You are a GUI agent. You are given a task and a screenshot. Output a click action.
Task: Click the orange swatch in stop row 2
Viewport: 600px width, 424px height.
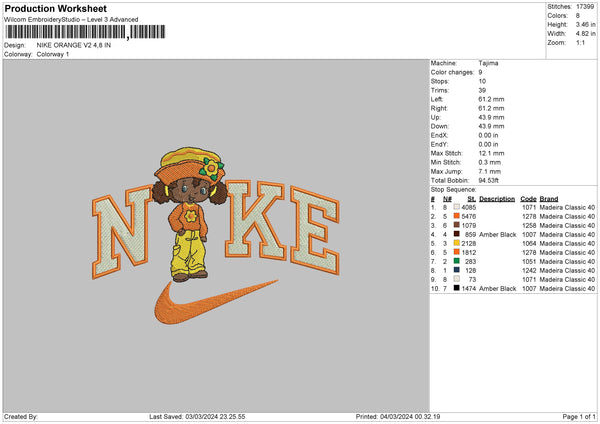457,216
